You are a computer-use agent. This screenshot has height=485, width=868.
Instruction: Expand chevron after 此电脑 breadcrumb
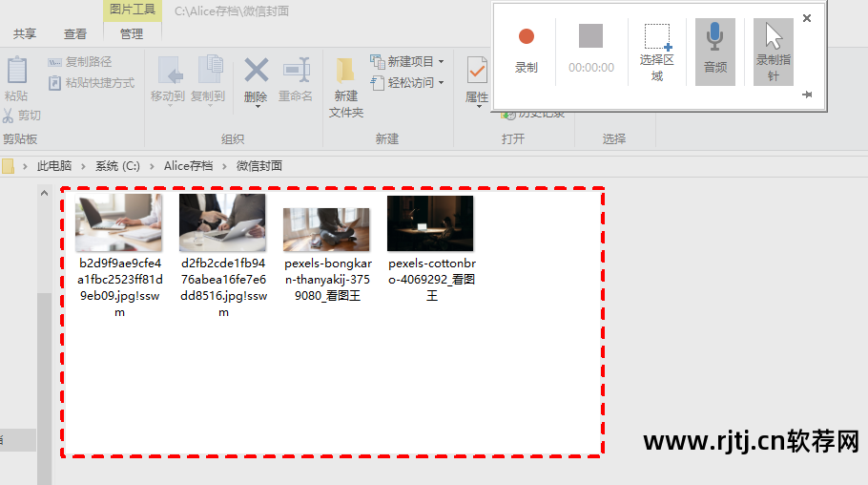[x=83, y=166]
